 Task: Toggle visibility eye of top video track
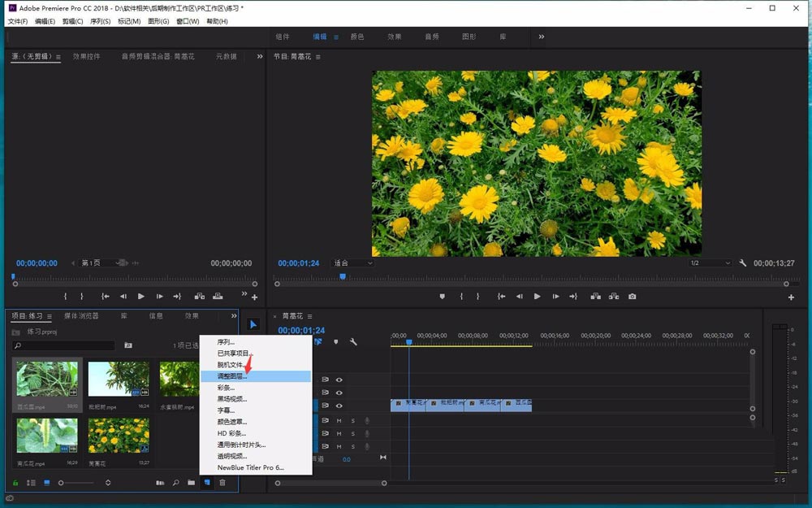tap(339, 380)
